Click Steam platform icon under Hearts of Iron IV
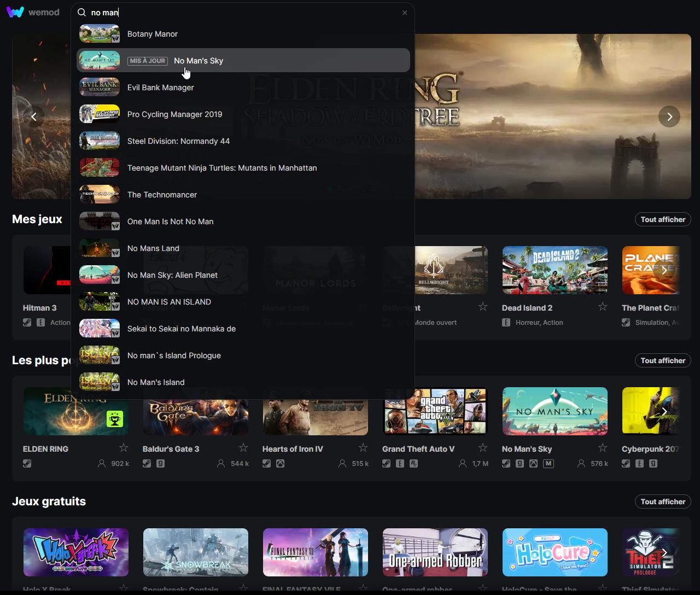The image size is (700, 595). point(267,464)
